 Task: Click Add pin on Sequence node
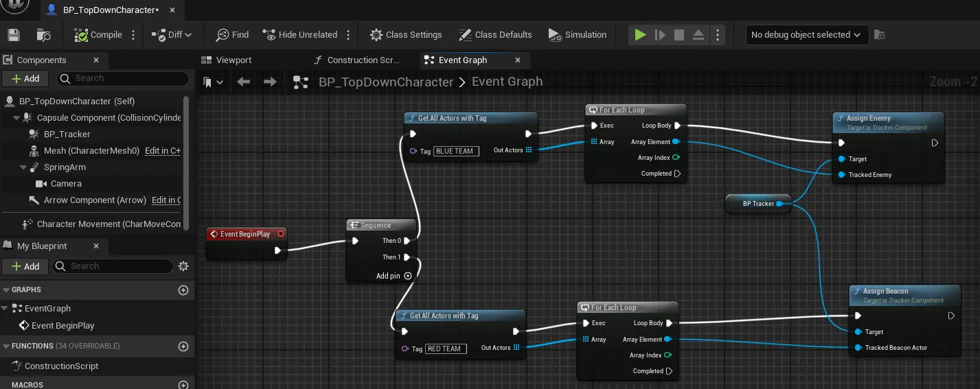pyautogui.click(x=394, y=276)
